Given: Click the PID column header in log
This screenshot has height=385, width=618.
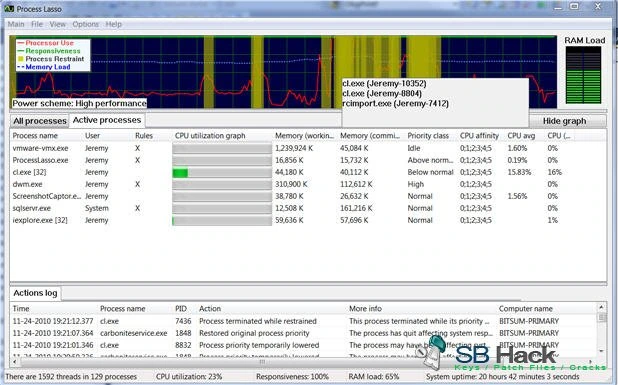Looking at the screenshot, I should tap(181, 309).
